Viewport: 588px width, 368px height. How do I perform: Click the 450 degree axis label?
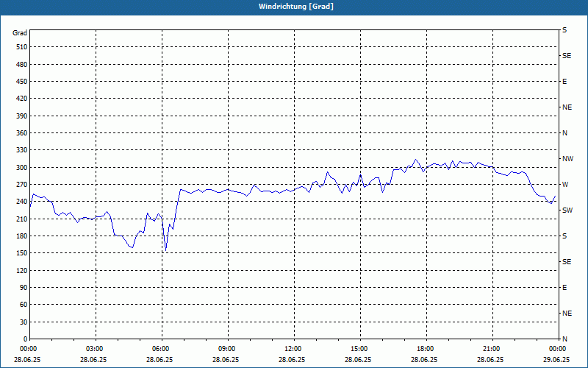pyautogui.click(x=21, y=82)
